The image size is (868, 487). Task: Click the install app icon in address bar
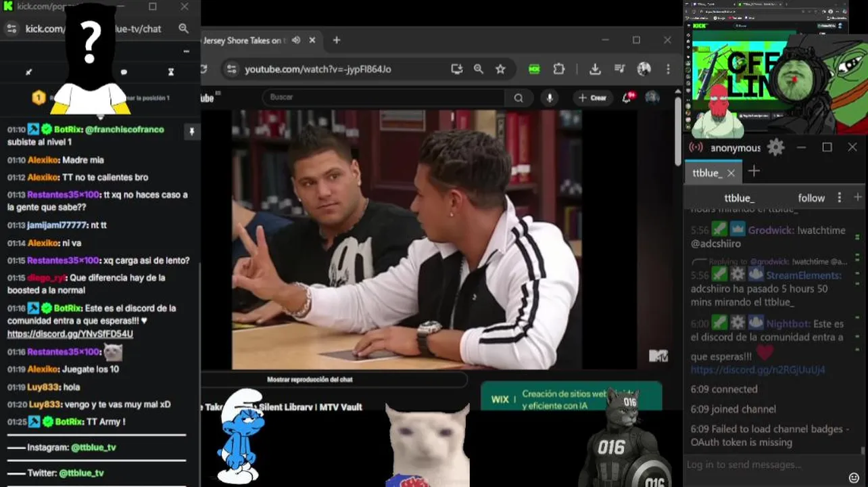click(x=457, y=69)
